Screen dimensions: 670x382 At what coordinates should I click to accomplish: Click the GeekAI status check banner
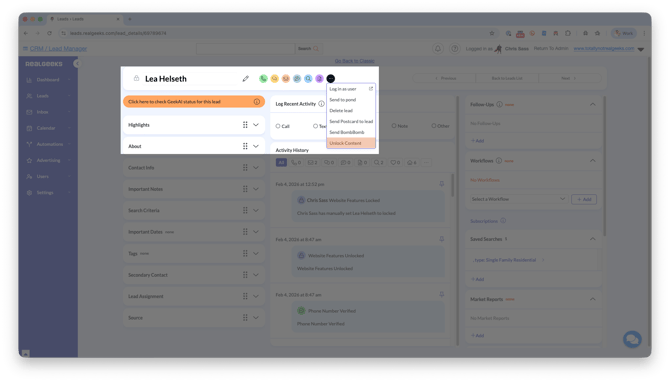coord(194,102)
